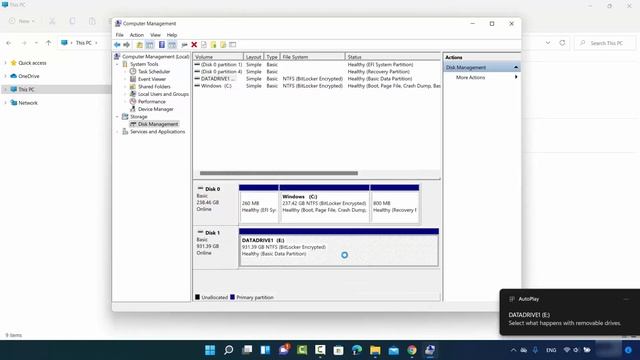Open Google Chrome from the taskbar
Image resolution: width=640 pixels, height=360 pixels.
[412, 350]
